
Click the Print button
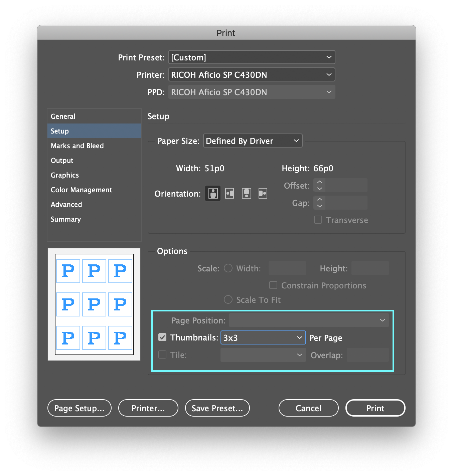tap(375, 408)
